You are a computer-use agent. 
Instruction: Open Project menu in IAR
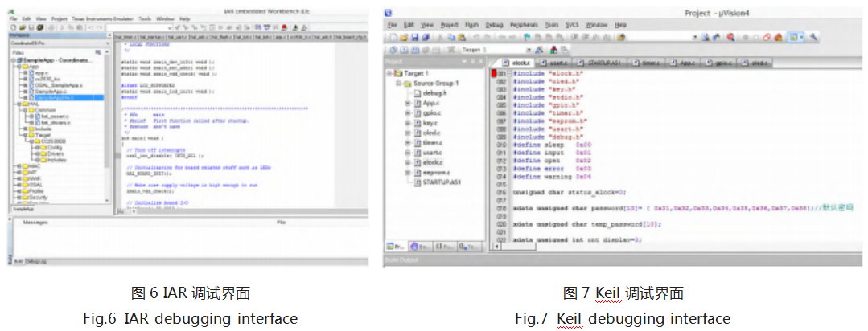tap(60, 18)
